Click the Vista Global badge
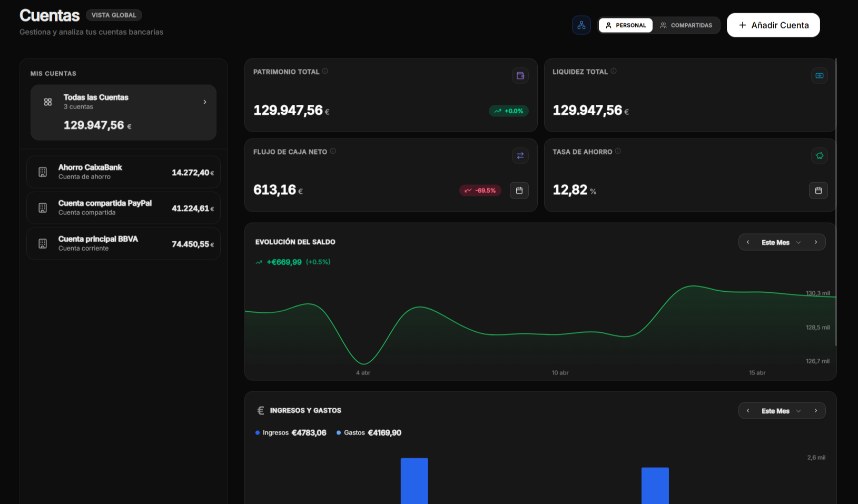 (114, 15)
